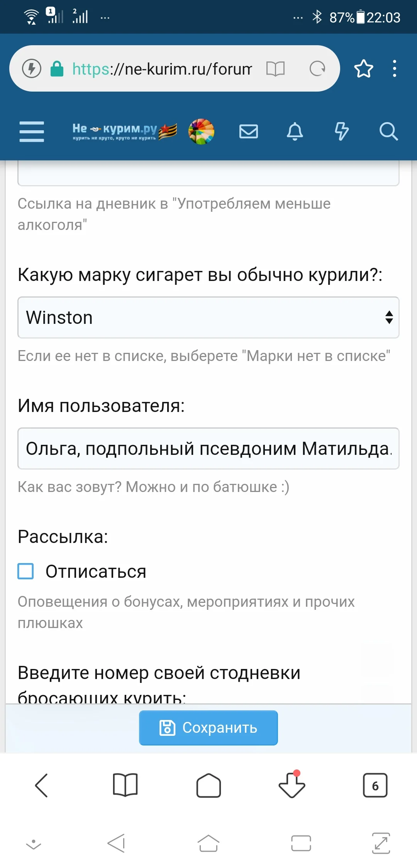Open the lightning bolt what's new icon
The image size is (417, 868).
pyautogui.click(x=341, y=131)
